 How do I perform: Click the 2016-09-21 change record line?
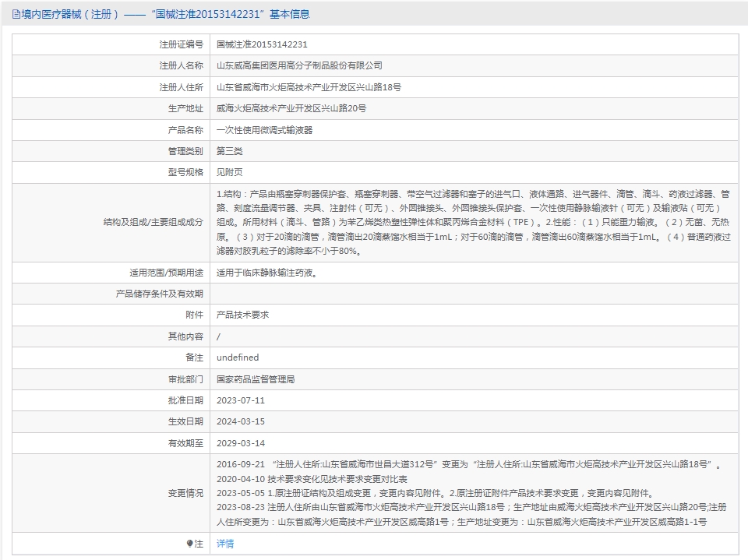(x=469, y=464)
